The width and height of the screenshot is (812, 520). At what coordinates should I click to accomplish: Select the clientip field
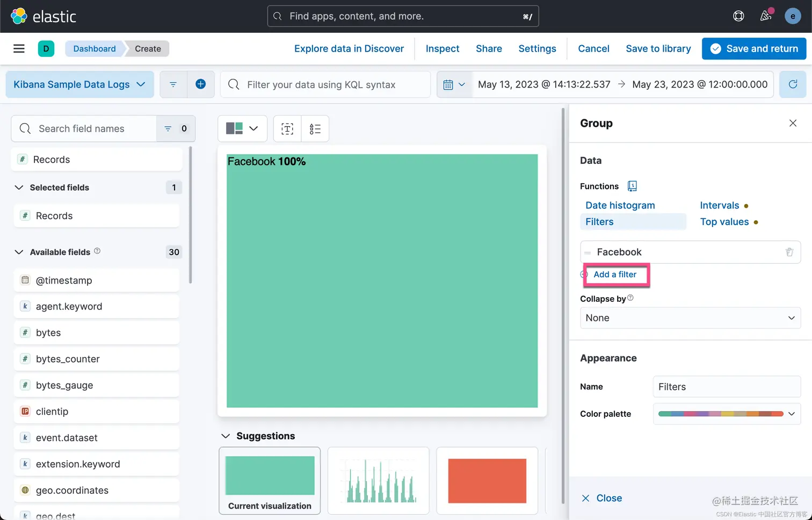(x=97, y=411)
